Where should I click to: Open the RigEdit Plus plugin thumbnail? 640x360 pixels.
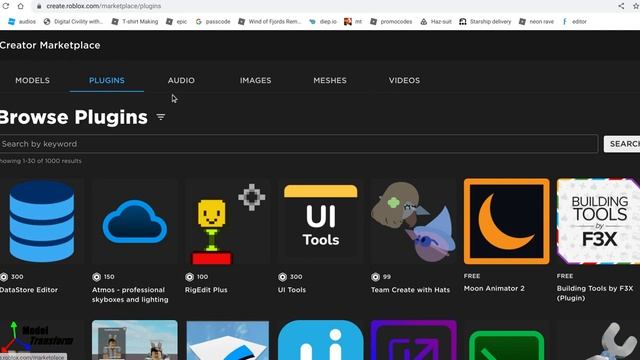pyautogui.click(x=227, y=221)
